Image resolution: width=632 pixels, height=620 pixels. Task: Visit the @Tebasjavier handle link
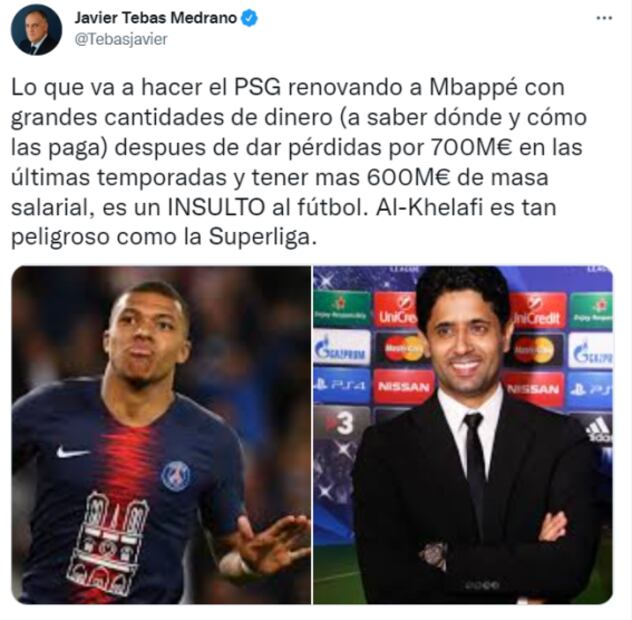tap(121, 40)
